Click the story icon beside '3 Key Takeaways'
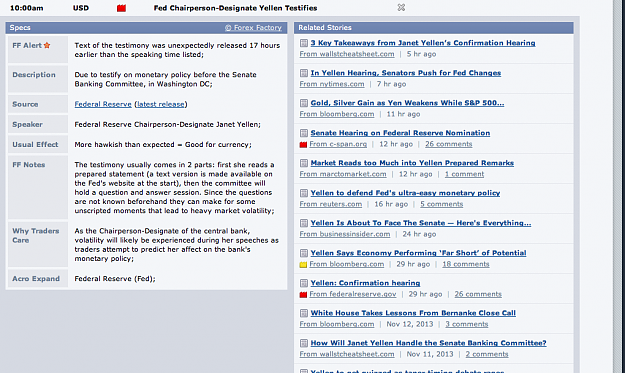The image size is (625, 373). pyautogui.click(x=304, y=43)
